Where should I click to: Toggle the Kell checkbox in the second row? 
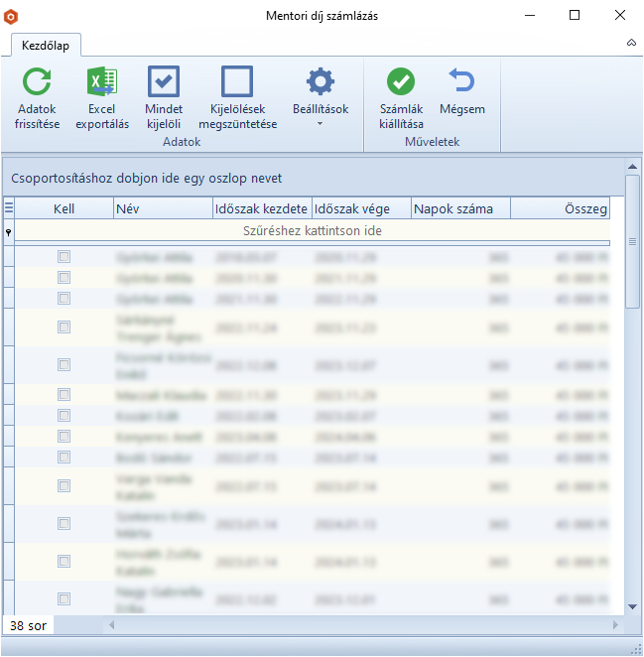64,278
